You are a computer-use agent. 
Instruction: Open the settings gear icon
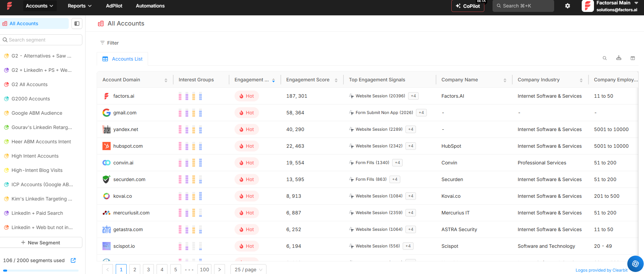point(567,6)
